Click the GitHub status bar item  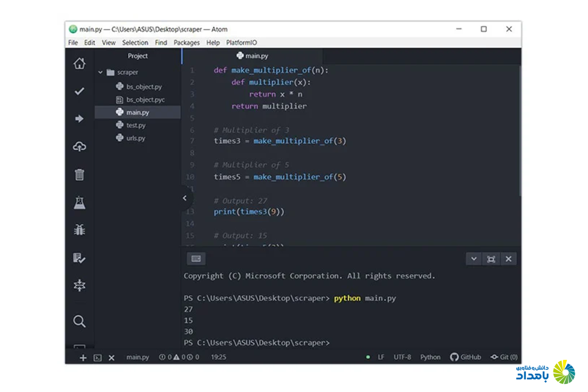tap(465, 357)
